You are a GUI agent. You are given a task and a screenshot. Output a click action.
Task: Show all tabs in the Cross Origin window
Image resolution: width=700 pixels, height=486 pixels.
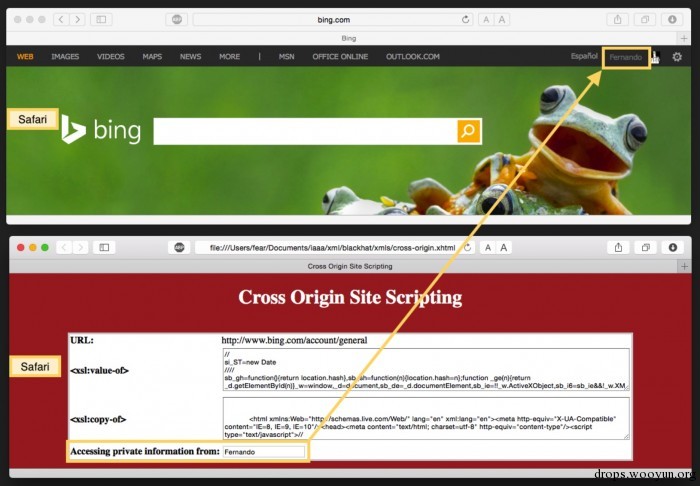(646, 247)
